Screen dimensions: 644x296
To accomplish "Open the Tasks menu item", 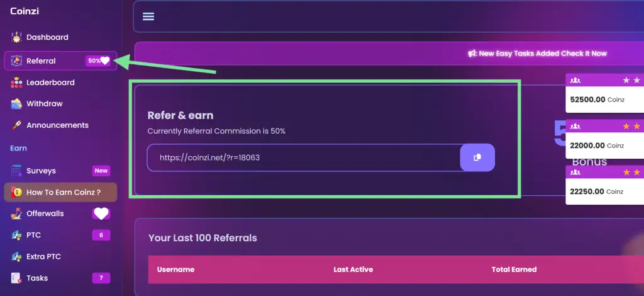I will coord(37,278).
